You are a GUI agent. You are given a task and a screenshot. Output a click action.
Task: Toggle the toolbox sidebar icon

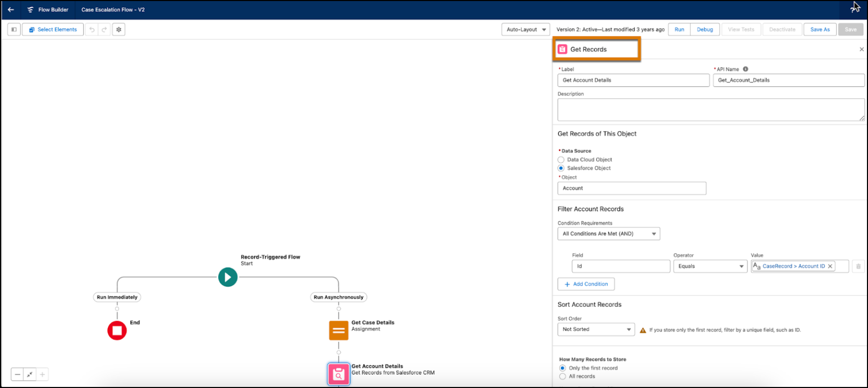[14, 30]
